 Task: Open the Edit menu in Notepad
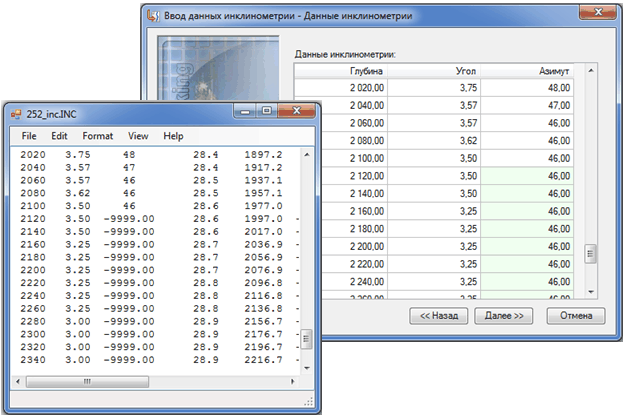click(59, 135)
